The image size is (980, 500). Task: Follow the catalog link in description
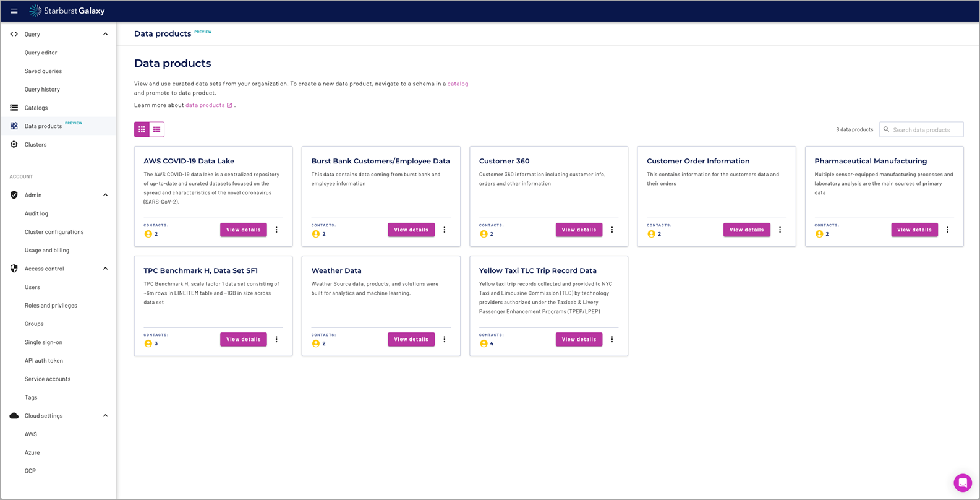(x=458, y=84)
